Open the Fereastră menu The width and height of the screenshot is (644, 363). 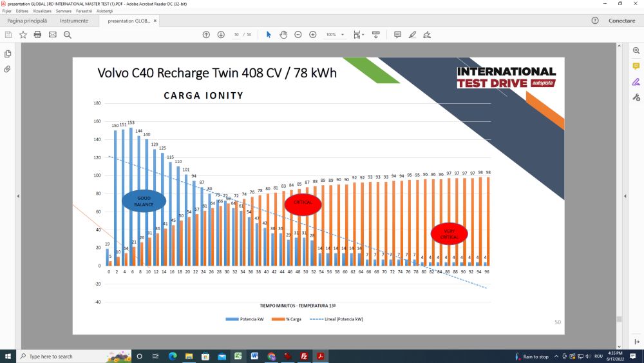point(84,11)
